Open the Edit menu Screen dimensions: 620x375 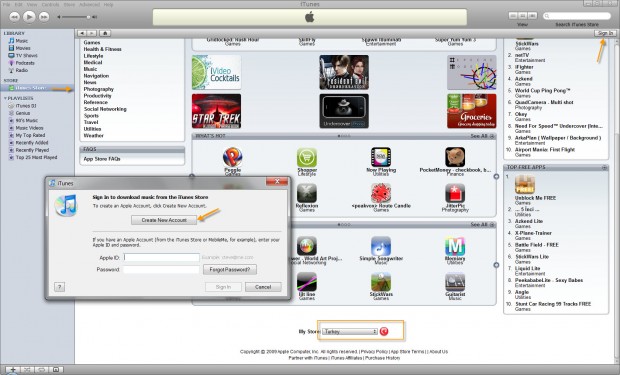click(x=19, y=4)
